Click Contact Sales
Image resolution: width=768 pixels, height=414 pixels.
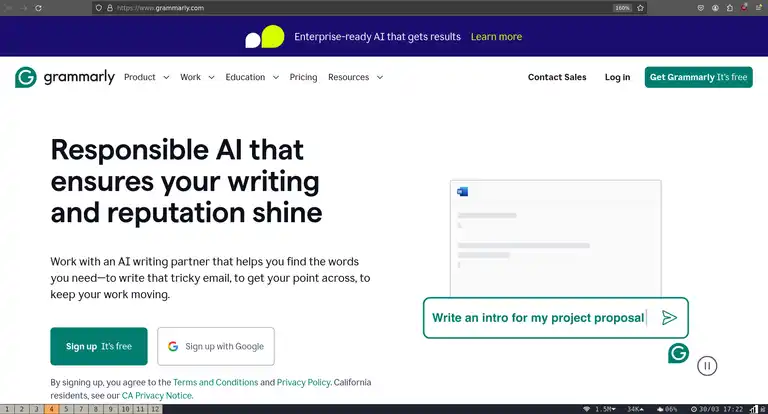point(557,77)
